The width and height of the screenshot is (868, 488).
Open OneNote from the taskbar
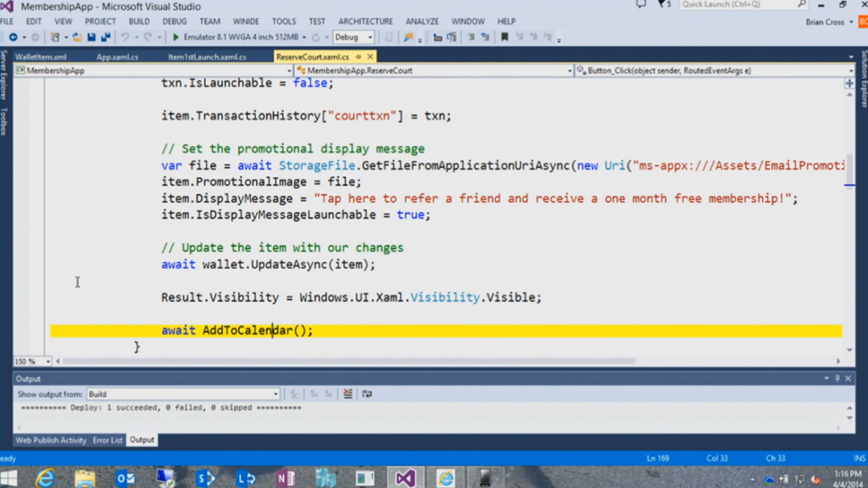coord(285,478)
